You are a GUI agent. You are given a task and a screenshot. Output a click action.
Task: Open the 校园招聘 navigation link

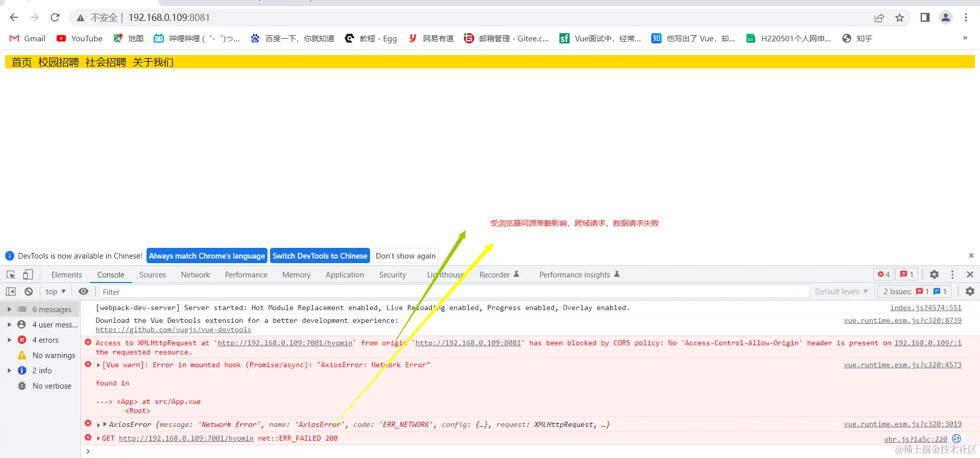coord(59,62)
